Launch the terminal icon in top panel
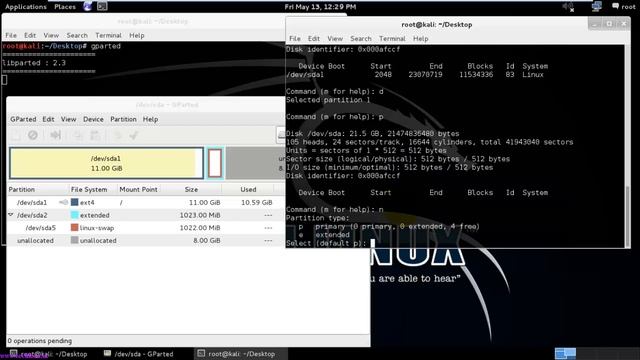640x360 pixels. coord(102,6)
